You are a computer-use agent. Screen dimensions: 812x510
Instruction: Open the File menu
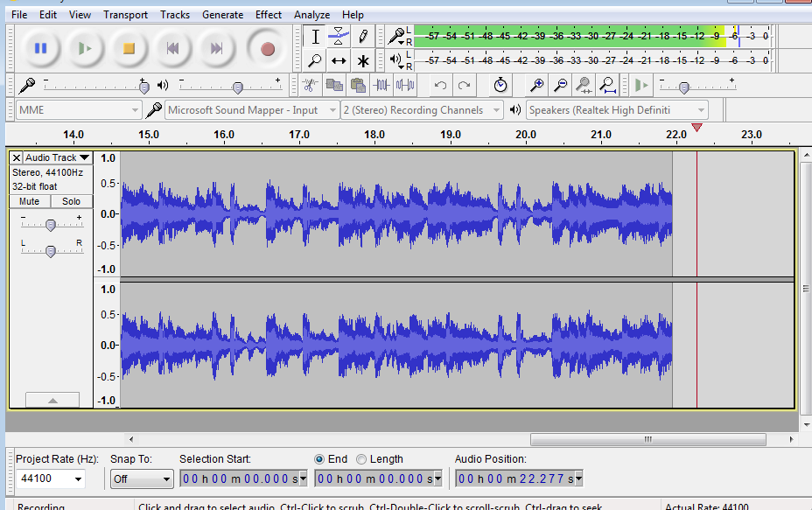[x=19, y=15]
